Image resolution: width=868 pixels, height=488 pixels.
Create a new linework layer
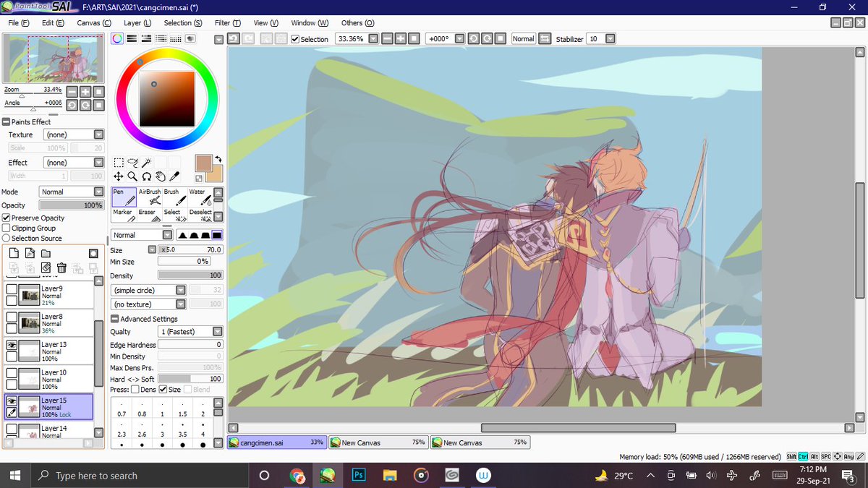(30, 253)
